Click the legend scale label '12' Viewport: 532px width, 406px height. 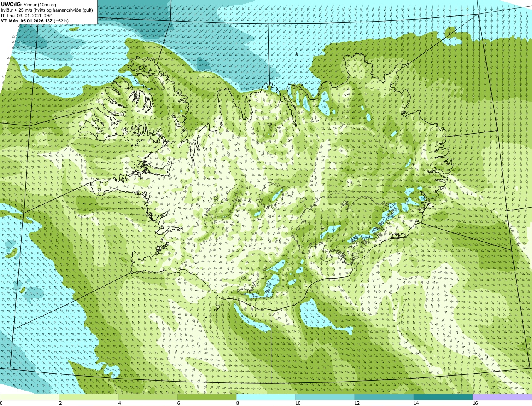pyautogui.click(x=357, y=403)
